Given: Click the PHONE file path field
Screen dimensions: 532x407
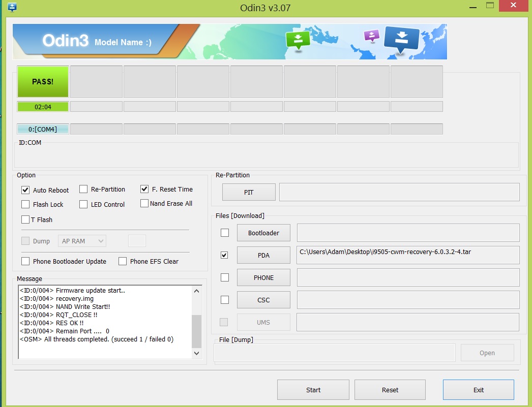Looking at the screenshot, I should pos(408,277).
